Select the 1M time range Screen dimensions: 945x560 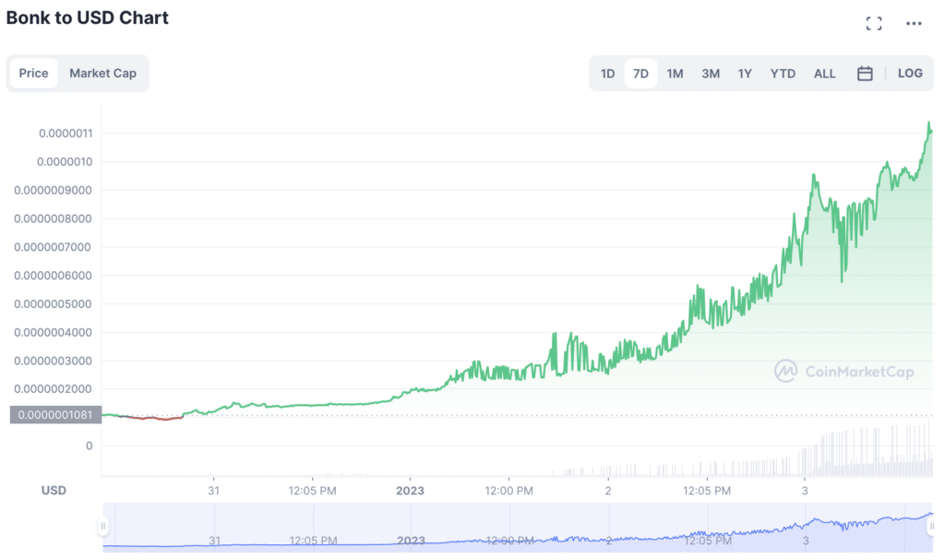(675, 74)
